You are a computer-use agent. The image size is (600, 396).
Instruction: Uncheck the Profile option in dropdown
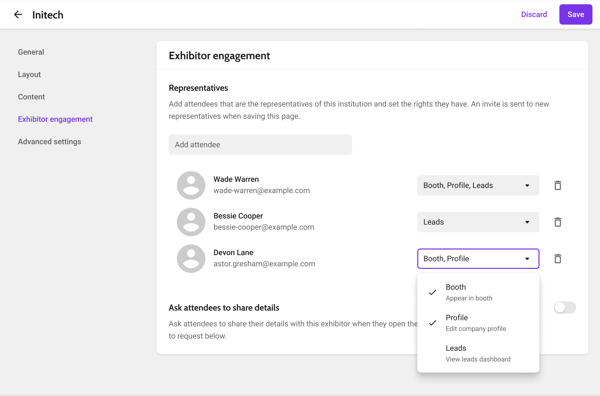478,323
